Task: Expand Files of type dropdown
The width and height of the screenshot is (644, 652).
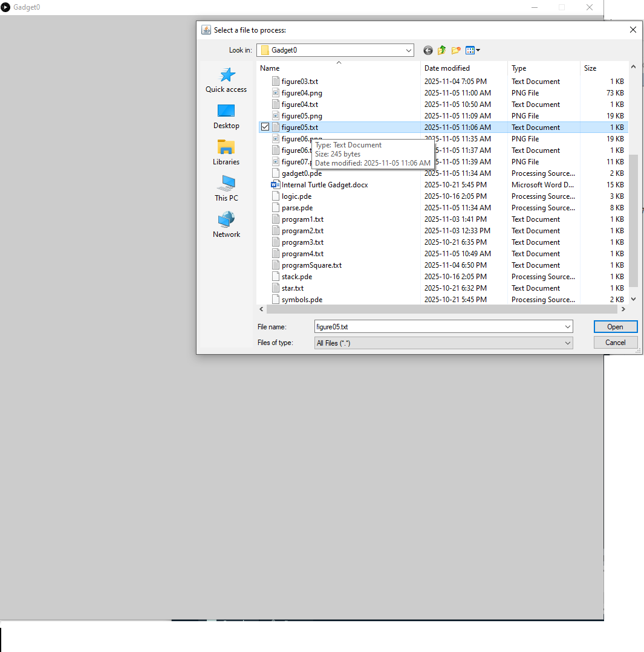Action: tap(567, 343)
